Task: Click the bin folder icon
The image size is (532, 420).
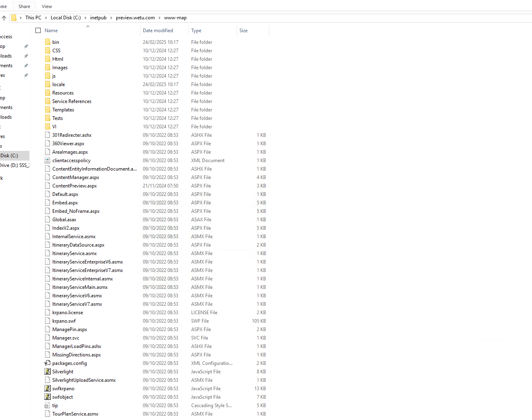Action: point(47,42)
